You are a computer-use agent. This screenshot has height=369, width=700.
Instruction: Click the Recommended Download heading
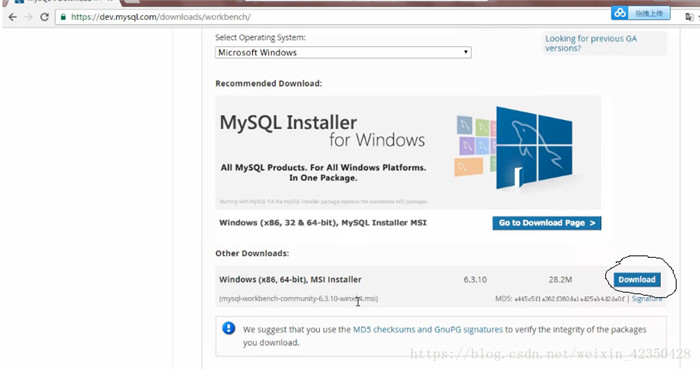pyautogui.click(x=268, y=83)
